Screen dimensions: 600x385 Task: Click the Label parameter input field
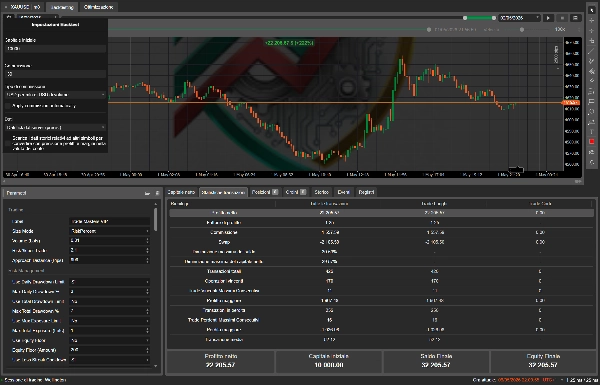pos(109,222)
